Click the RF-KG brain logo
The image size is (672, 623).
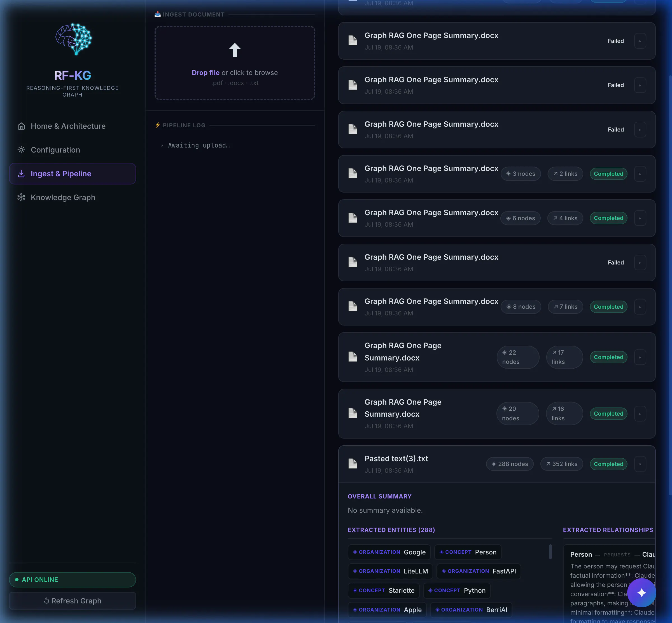[74, 39]
